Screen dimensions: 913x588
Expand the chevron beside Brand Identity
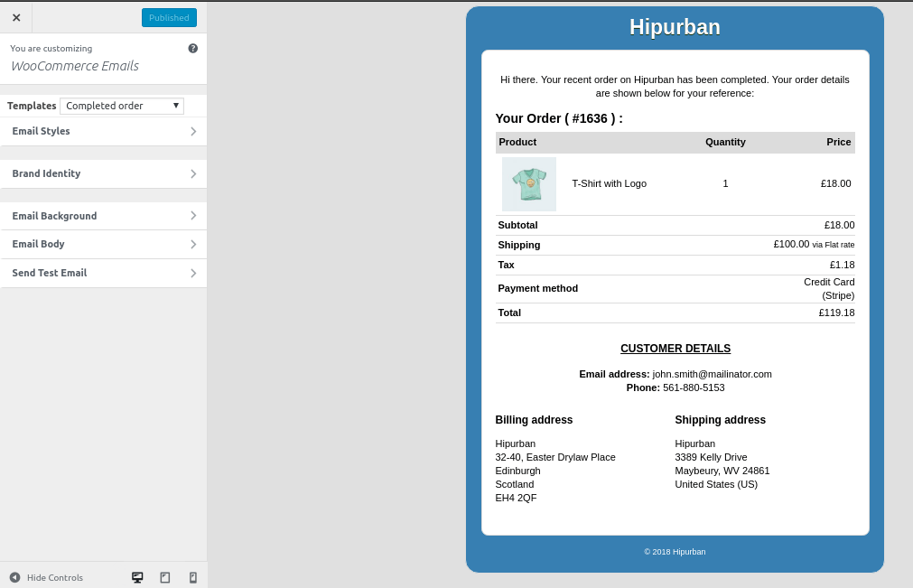point(193,174)
